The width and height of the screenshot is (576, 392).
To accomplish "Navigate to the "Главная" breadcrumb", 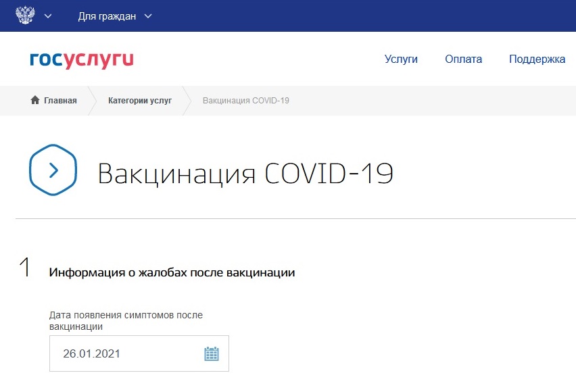I will [x=60, y=101].
